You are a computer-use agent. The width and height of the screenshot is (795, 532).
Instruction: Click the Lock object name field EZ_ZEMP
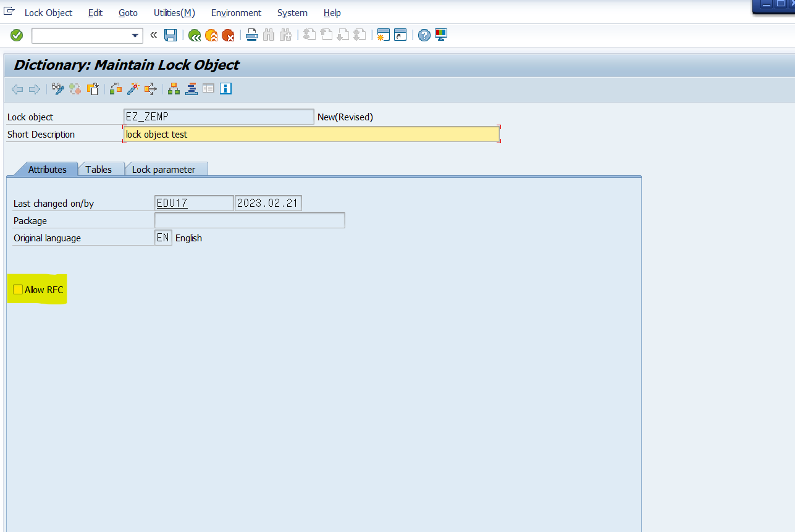(219, 117)
